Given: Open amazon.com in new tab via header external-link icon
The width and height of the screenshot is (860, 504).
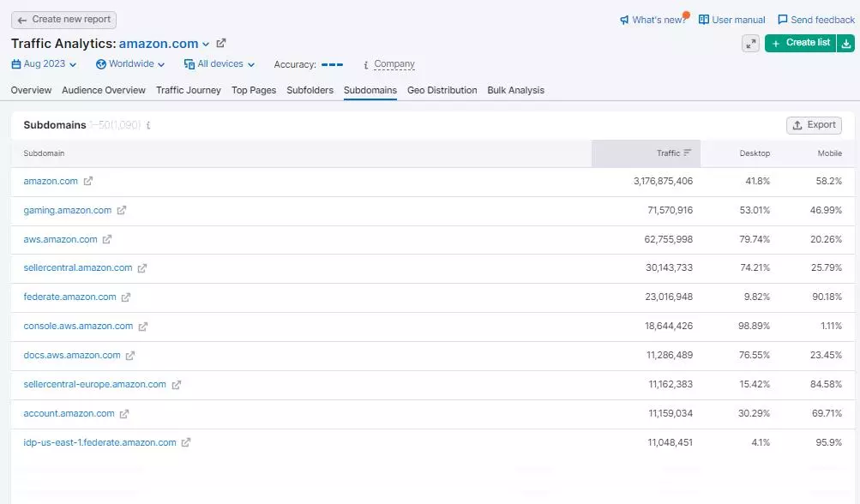Looking at the screenshot, I should (221, 43).
